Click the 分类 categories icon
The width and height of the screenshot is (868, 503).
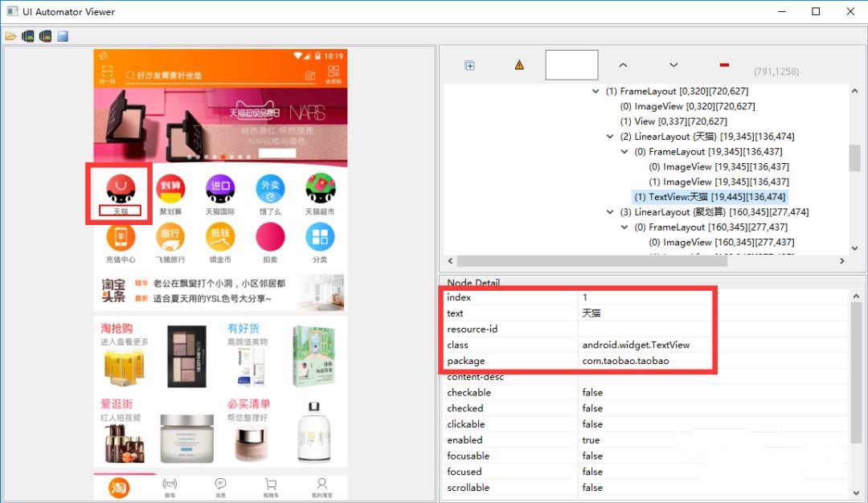320,237
